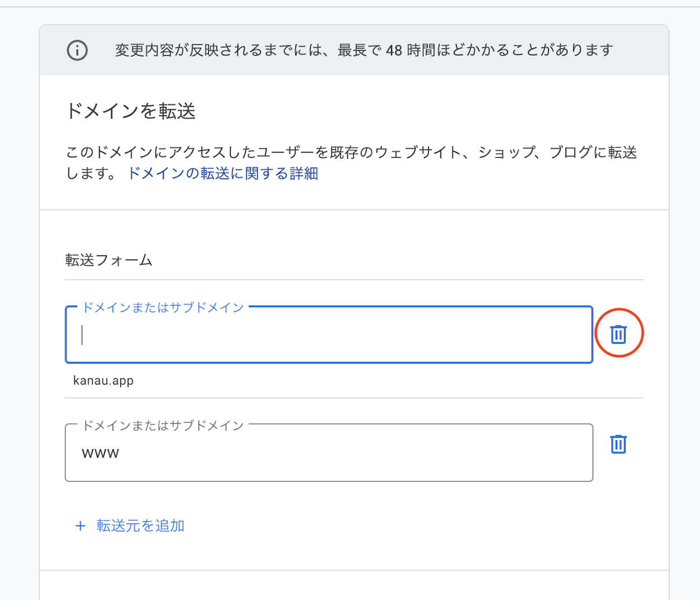Click the trash icon beside the www field
The width and height of the screenshot is (700, 600).
[618, 444]
